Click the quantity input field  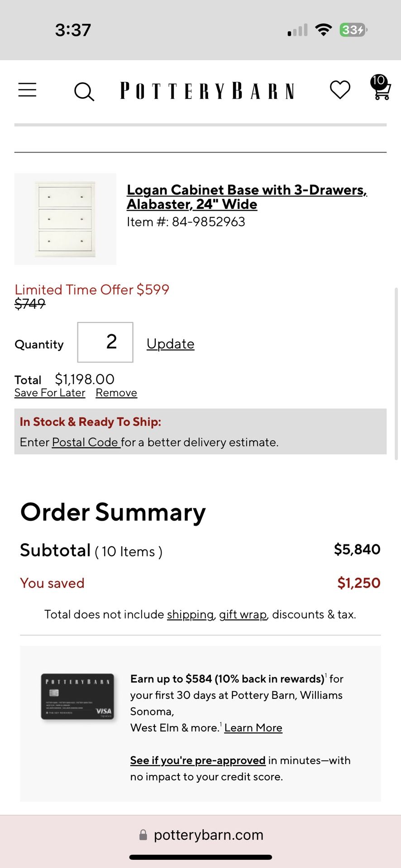click(x=105, y=342)
